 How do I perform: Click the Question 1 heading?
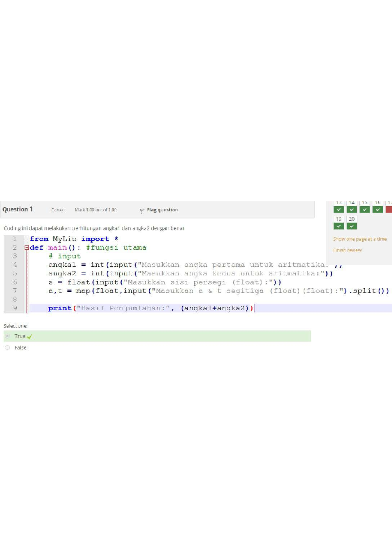coord(18,209)
